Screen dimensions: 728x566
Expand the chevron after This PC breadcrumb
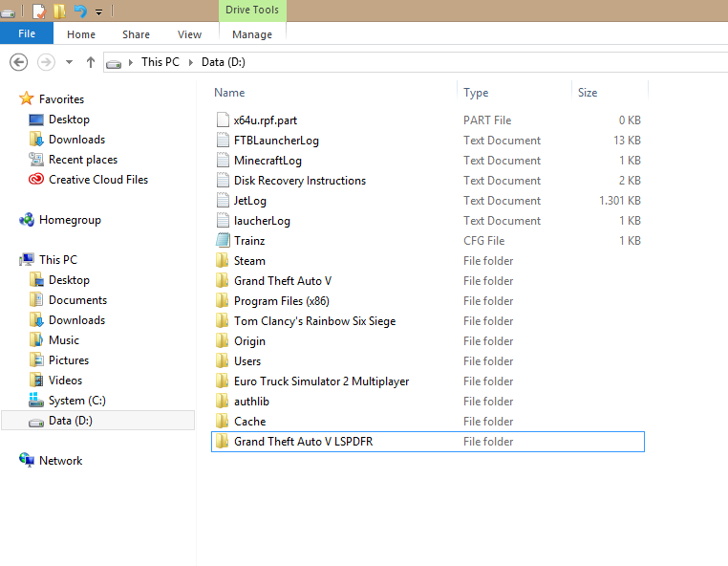tap(191, 62)
